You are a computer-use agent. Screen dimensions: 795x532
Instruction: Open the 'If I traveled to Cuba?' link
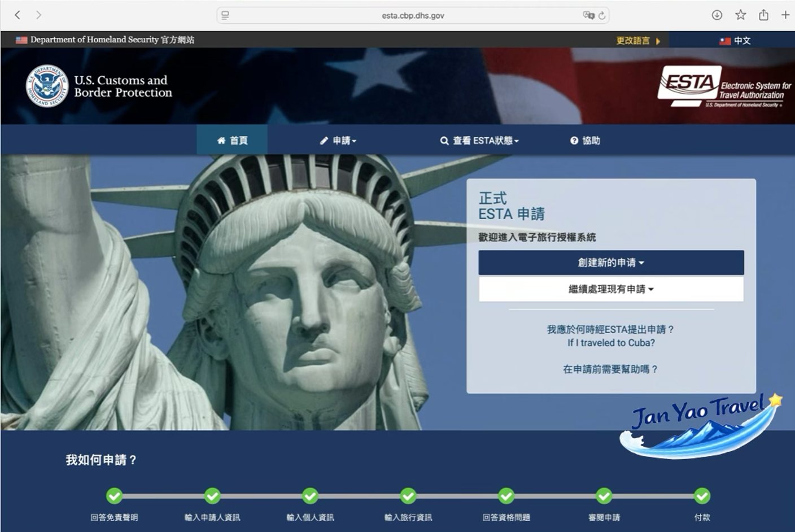coord(611,343)
